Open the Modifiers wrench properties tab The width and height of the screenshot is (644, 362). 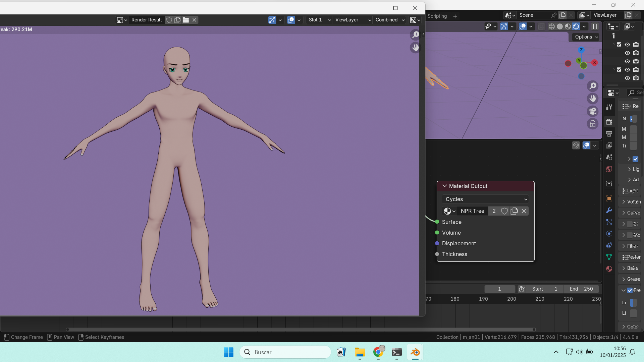[x=609, y=210]
